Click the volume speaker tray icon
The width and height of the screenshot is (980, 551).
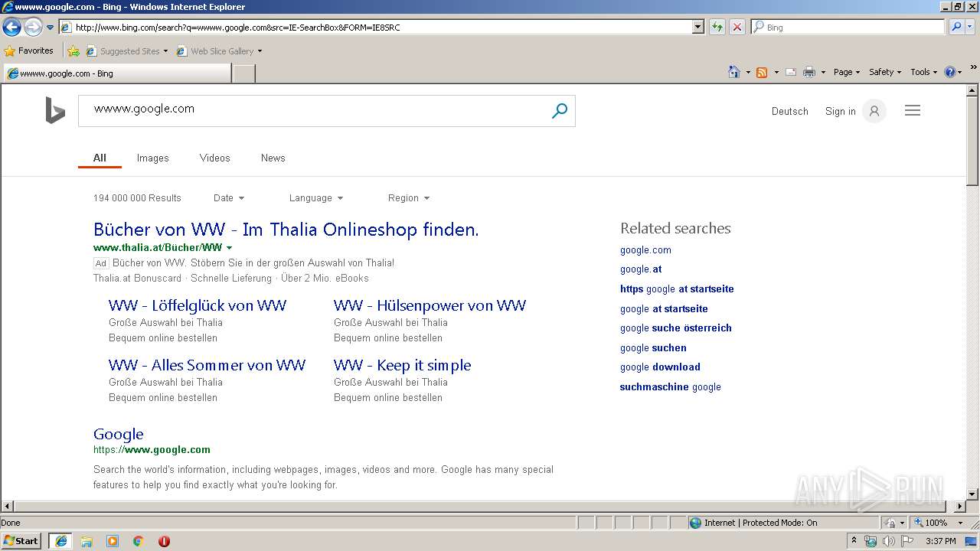point(888,541)
